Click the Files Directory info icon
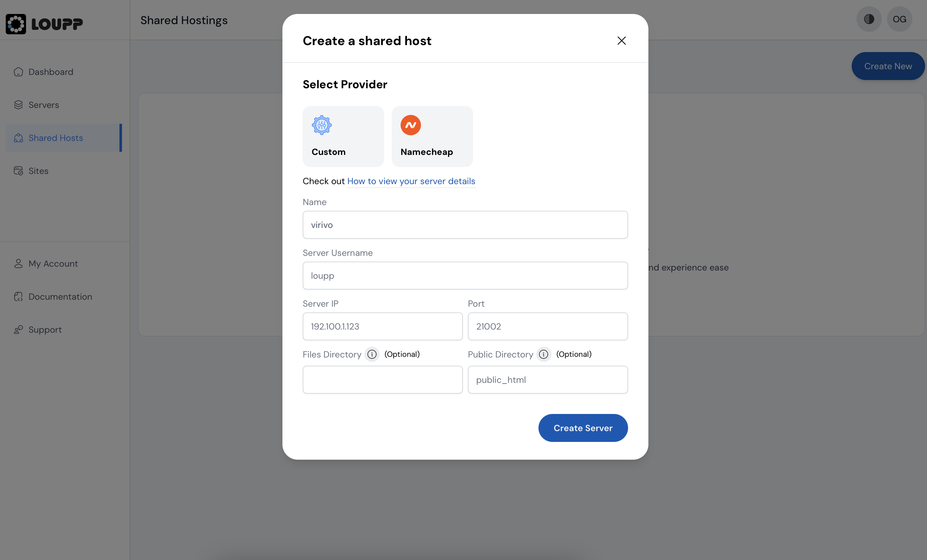 pos(372,354)
